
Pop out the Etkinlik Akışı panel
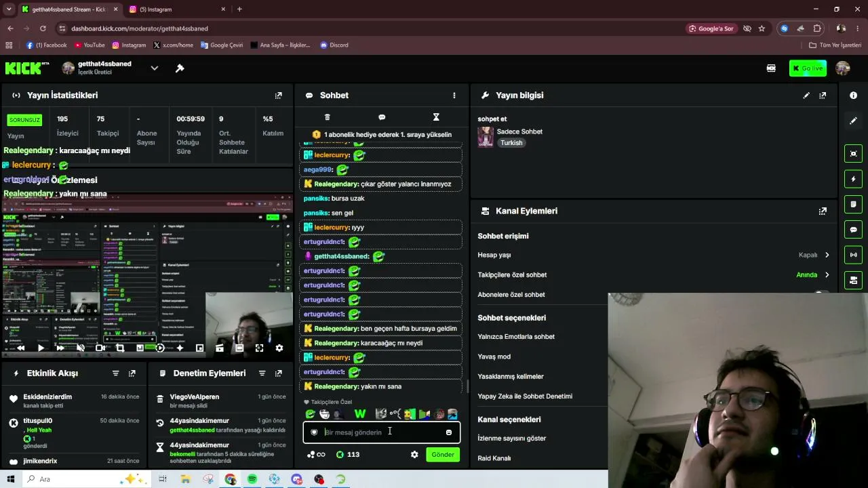click(132, 373)
